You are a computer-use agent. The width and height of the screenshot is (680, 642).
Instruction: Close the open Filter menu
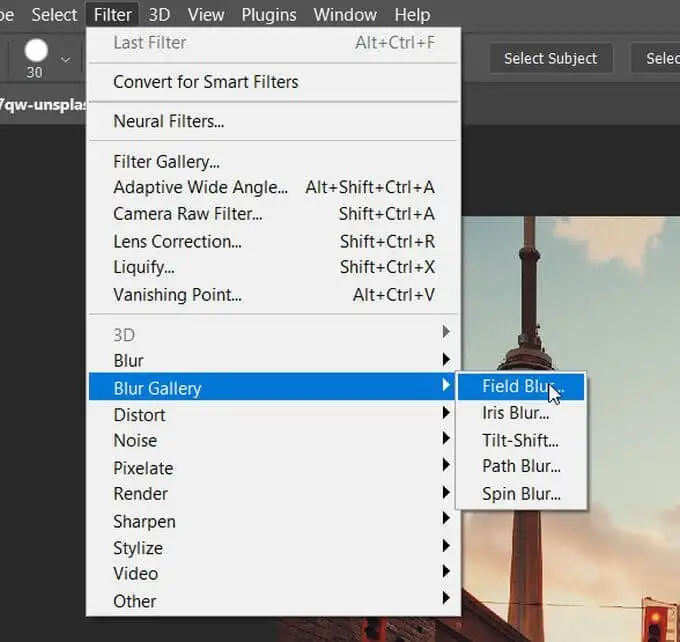tap(113, 15)
